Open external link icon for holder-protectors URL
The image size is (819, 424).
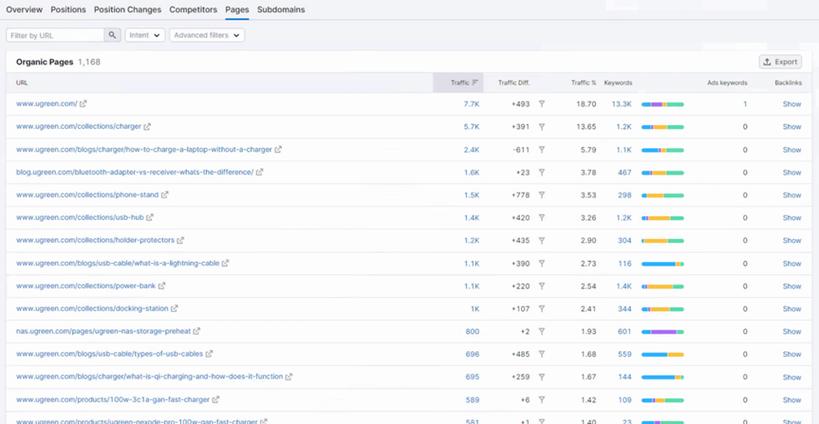180,240
